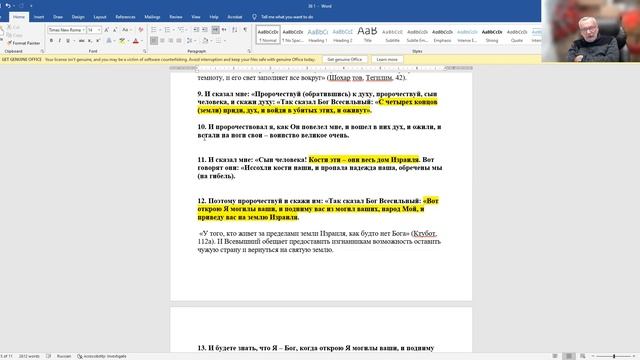Open the font name combo box
This screenshot has width=640, height=360.
coord(67,30)
